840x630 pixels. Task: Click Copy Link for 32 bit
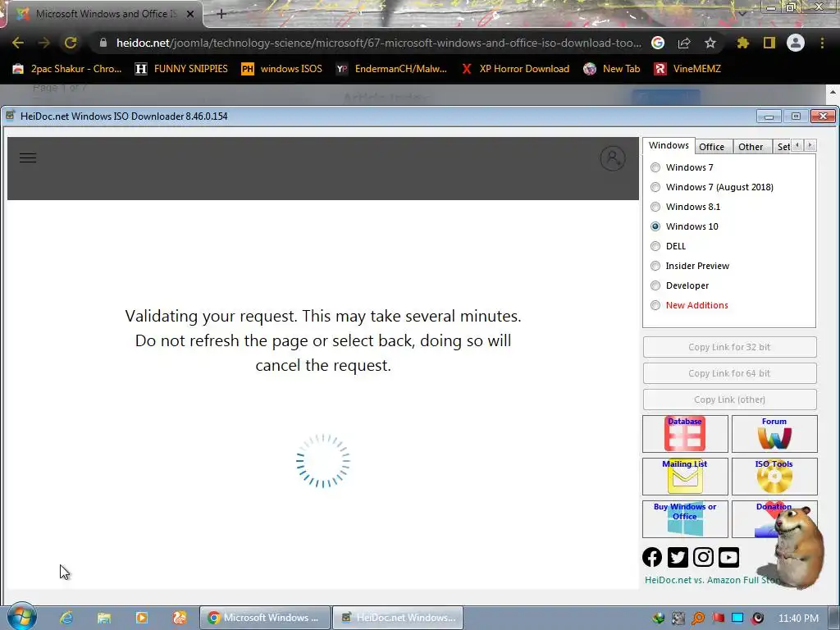pyautogui.click(x=729, y=347)
